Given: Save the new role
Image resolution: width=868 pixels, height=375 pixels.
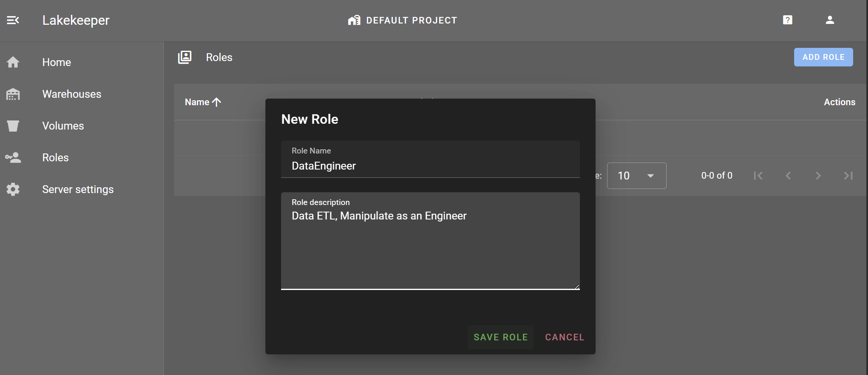Looking at the screenshot, I should pyautogui.click(x=500, y=337).
